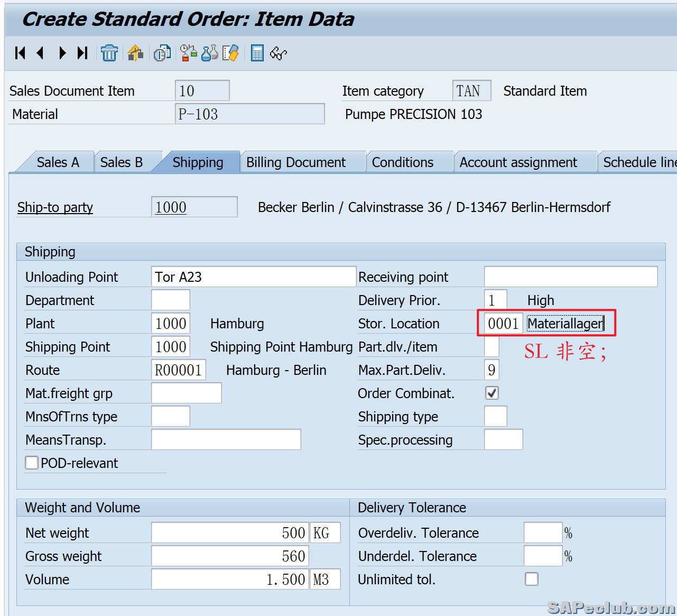Click the Ship-to party link

[x=55, y=207]
